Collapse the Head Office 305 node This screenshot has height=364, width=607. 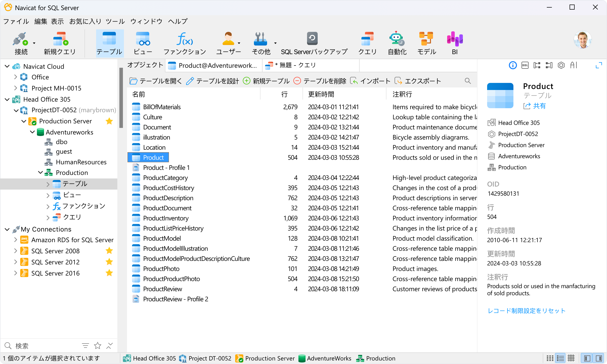click(x=7, y=99)
